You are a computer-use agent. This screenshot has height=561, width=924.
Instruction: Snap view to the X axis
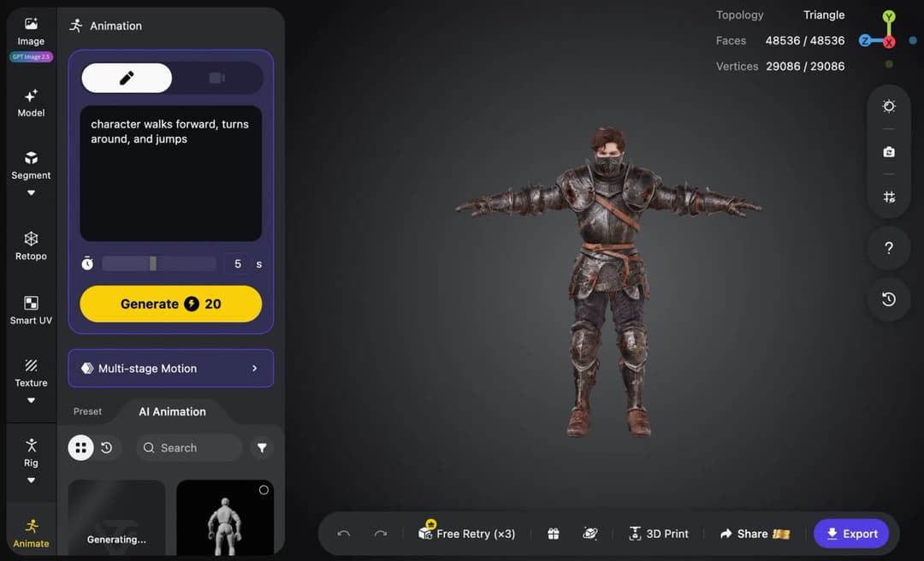(889, 42)
